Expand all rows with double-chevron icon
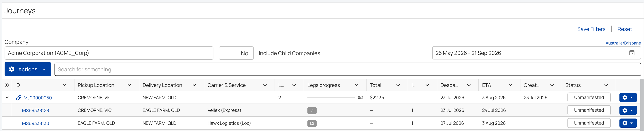644x131 pixels. (7, 85)
